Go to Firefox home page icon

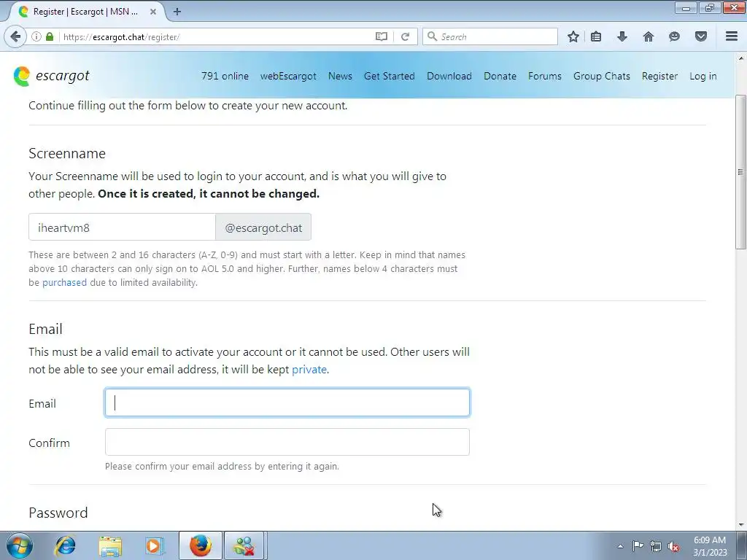[649, 36]
